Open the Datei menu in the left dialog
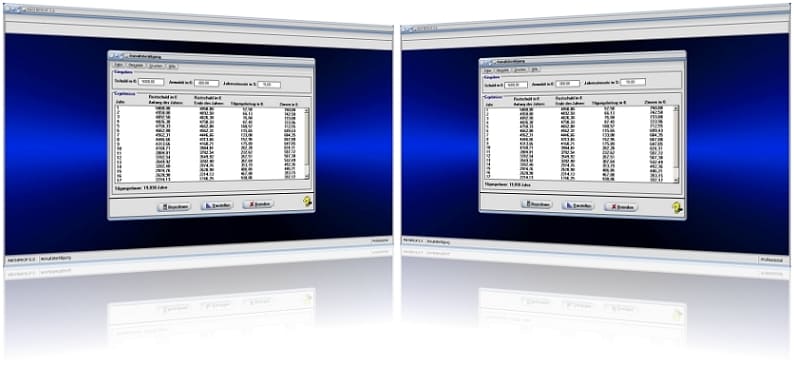 (x=118, y=65)
